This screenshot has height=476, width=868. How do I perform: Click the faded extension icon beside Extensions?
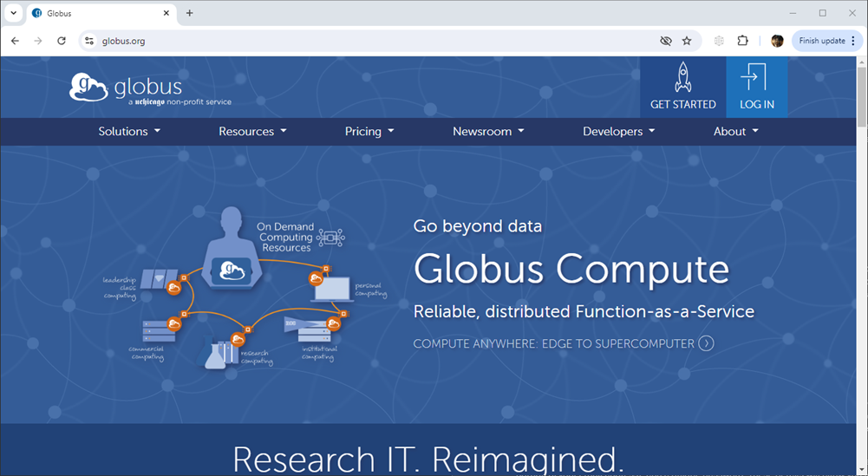point(719,41)
